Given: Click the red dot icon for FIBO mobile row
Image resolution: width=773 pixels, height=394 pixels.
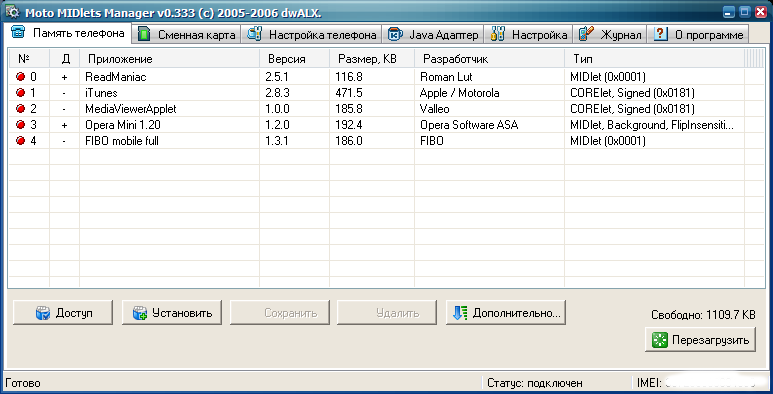Looking at the screenshot, I should 20,141.
